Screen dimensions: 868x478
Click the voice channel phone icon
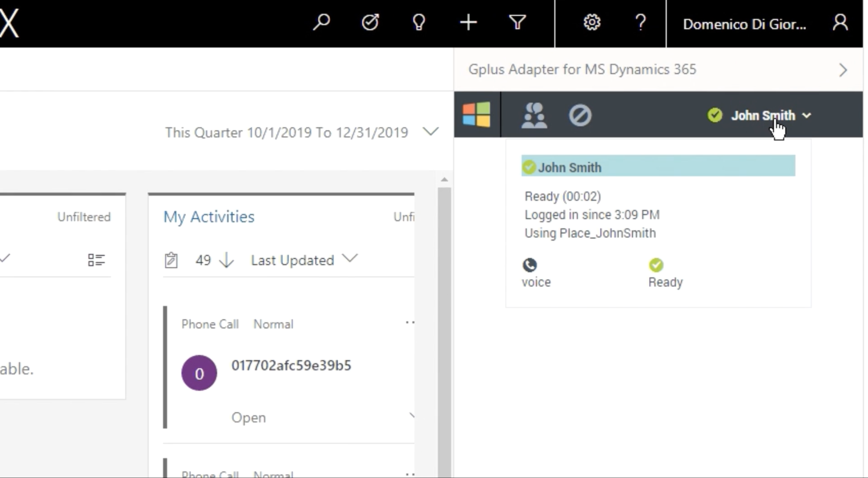[530, 265]
